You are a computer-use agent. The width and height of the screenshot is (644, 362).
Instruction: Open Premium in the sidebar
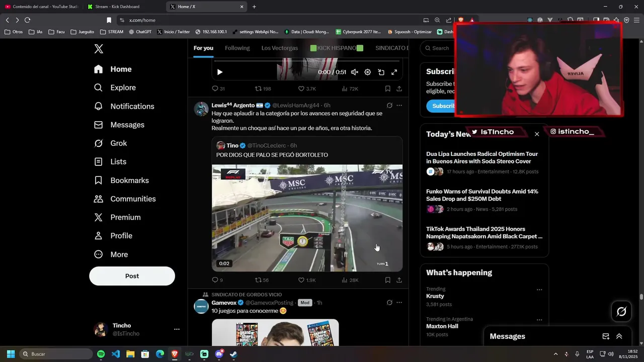coord(117,217)
